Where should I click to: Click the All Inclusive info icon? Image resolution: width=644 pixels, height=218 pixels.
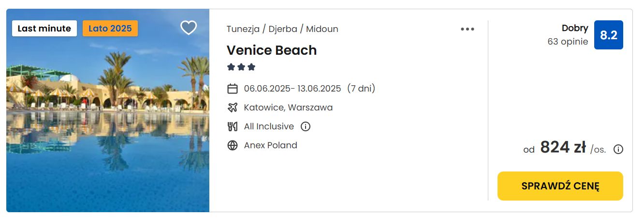306,126
